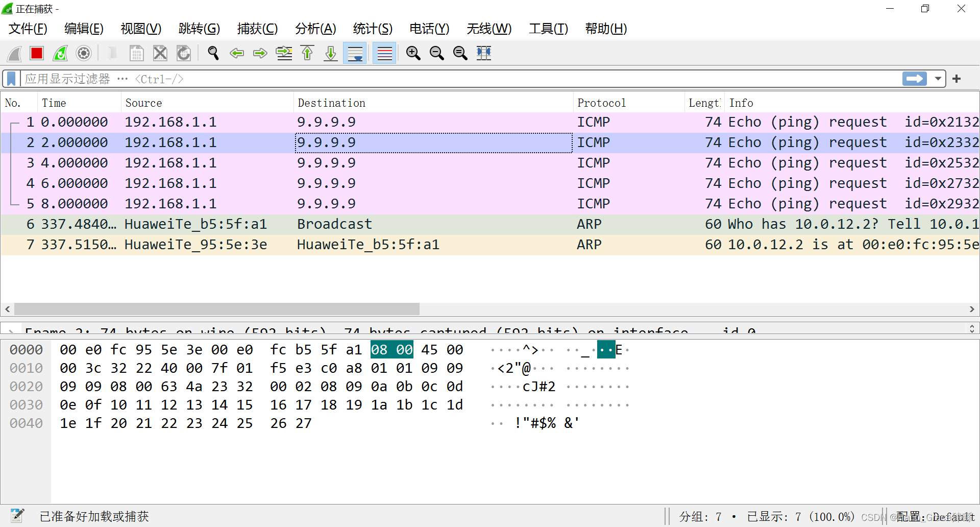This screenshot has width=980, height=527.
Task: Click the save capture file icon
Action: pyautogui.click(x=136, y=53)
